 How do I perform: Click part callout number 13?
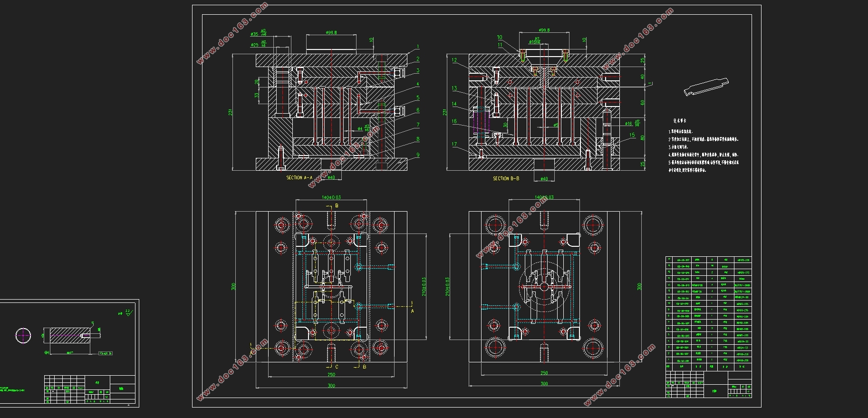coord(454,88)
